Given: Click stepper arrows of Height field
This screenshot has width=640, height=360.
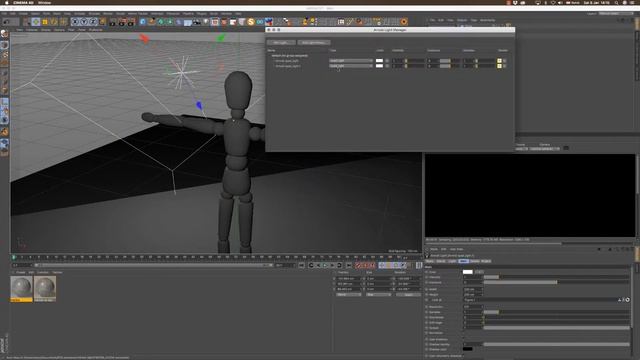Looking at the screenshot, I should (482, 294).
